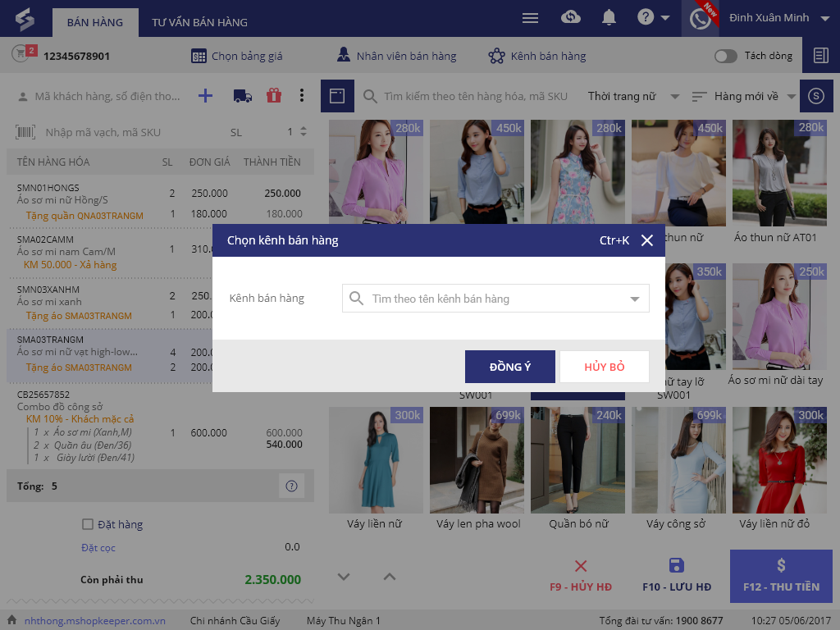Image resolution: width=840 pixels, height=630 pixels.
Task: Open notifications bell
Action: coord(609,18)
